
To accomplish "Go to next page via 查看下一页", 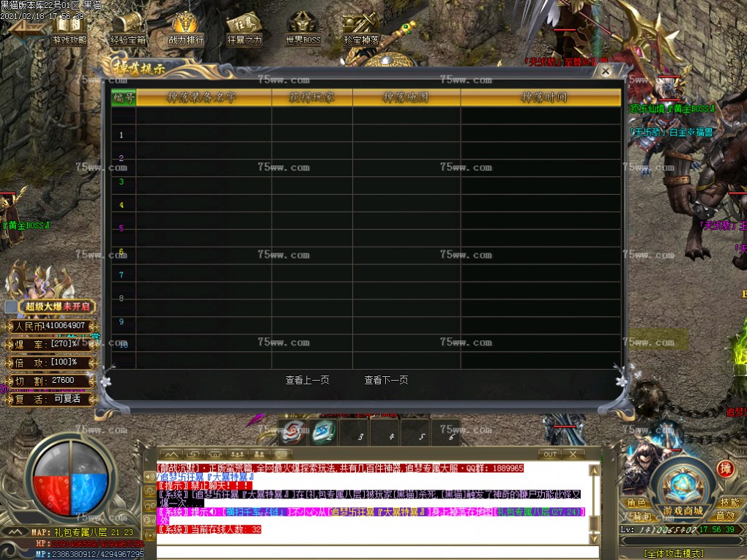I will tap(386, 380).
